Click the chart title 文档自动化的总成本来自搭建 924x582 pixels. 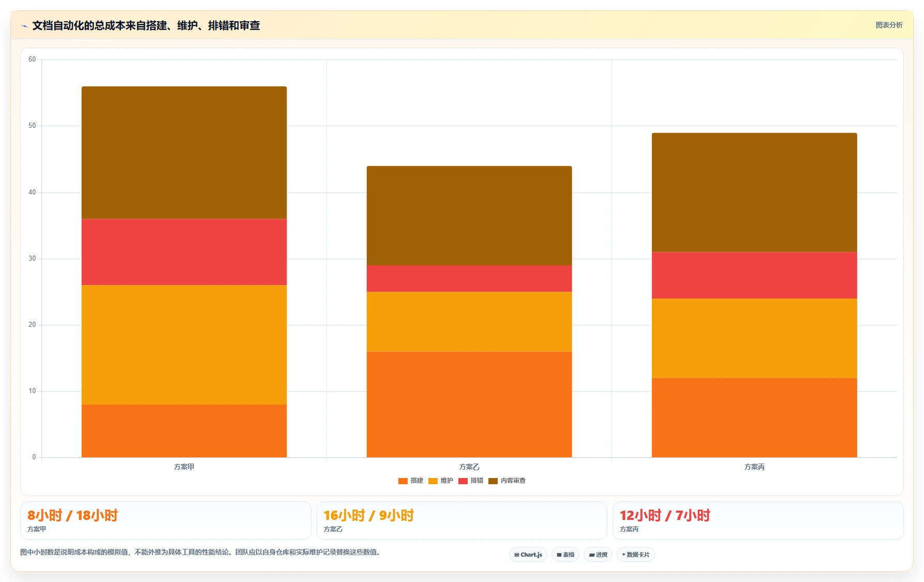click(x=146, y=25)
